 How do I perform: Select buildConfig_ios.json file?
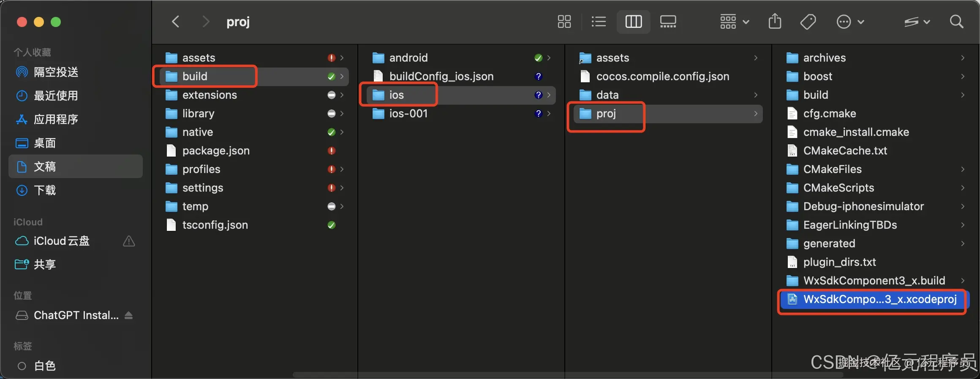click(x=460, y=76)
